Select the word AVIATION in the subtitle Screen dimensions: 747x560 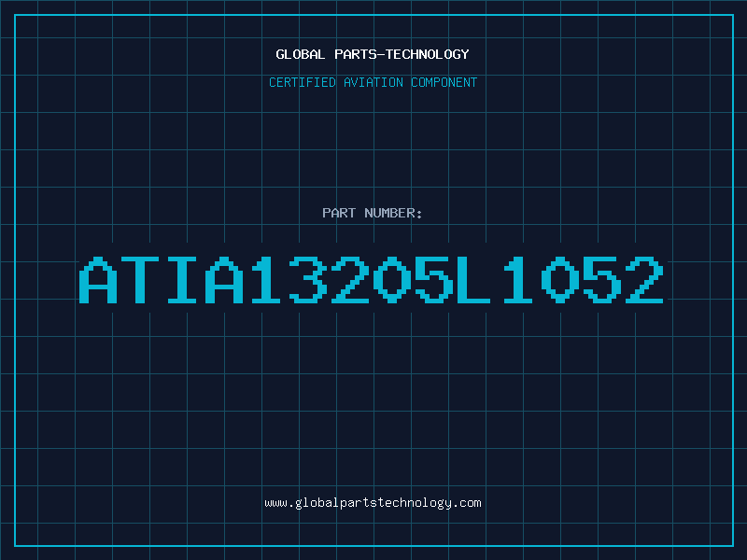point(373,82)
